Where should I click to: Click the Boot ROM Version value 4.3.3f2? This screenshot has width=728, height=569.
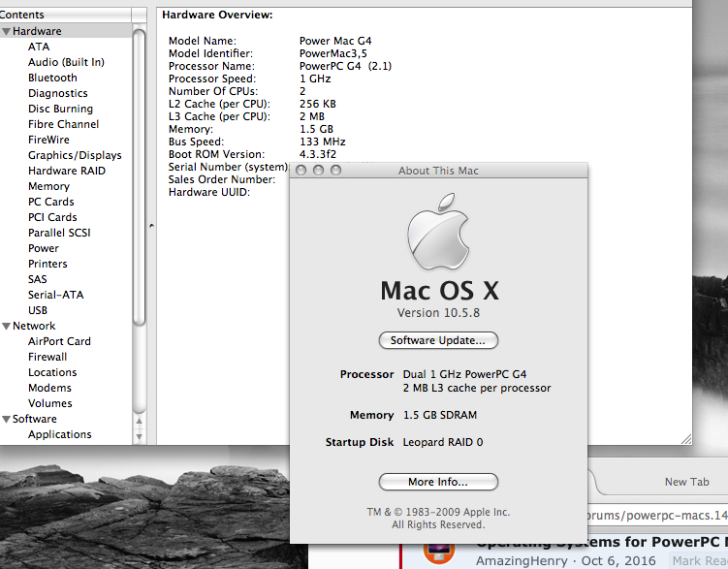(318, 154)
